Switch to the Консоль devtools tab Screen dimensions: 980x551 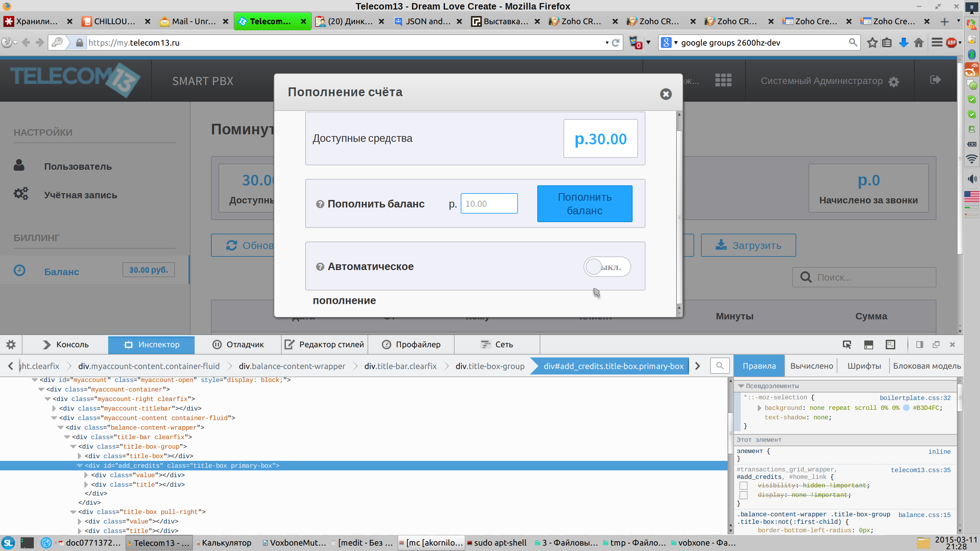(x=65, y=345)
